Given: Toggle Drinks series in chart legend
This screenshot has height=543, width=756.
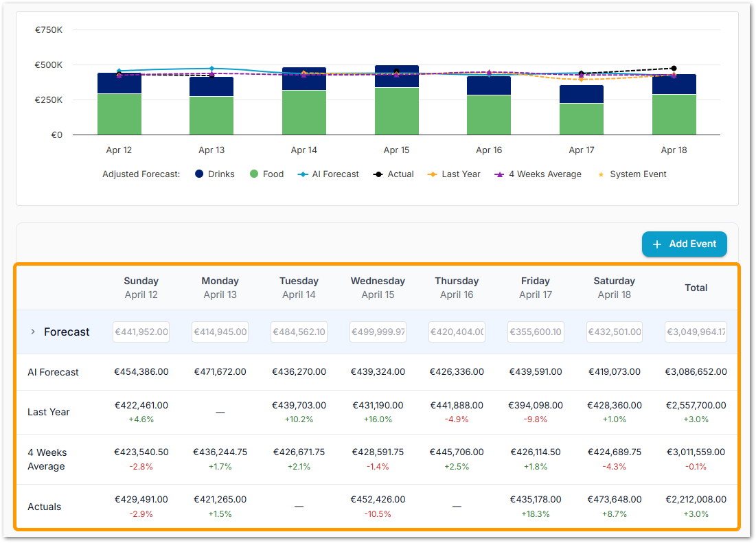Looking at the screenshot, I should coord(215,174).
